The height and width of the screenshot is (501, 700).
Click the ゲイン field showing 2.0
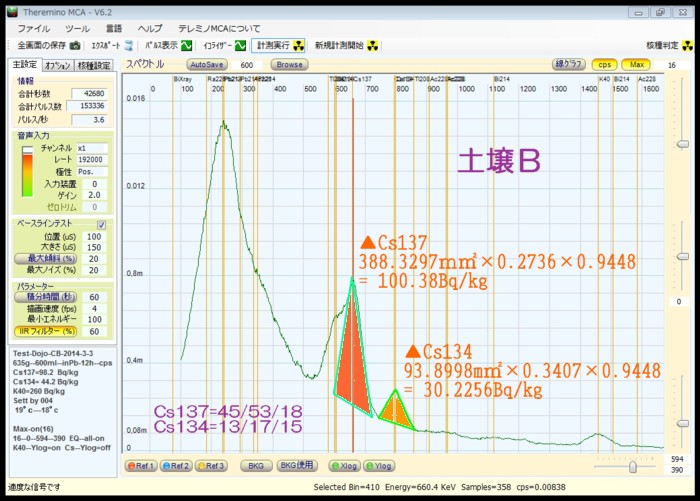click(x=94, y=195)
